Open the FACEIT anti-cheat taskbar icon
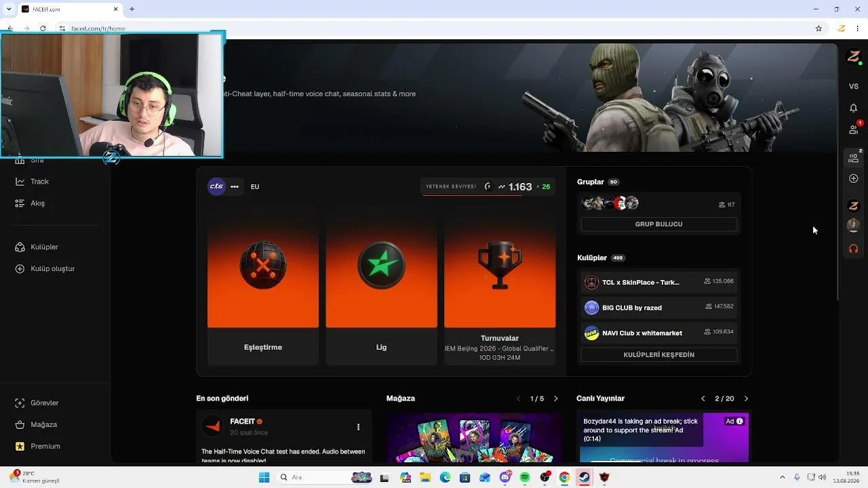The height and width of the screenshot is (488, 868). [x=604, y=477]
